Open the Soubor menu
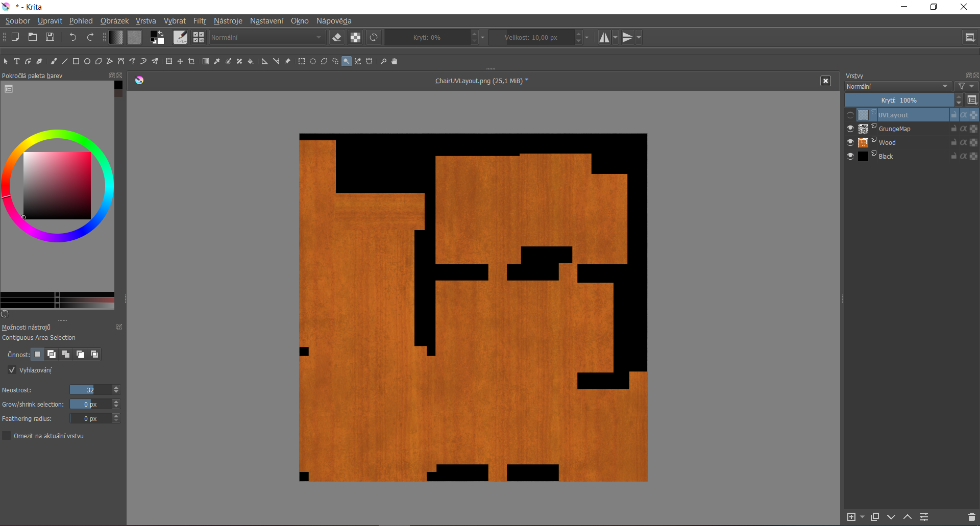The width and height of the screenshot is (980, 526). pyautogui.click(x=18, y=21)
